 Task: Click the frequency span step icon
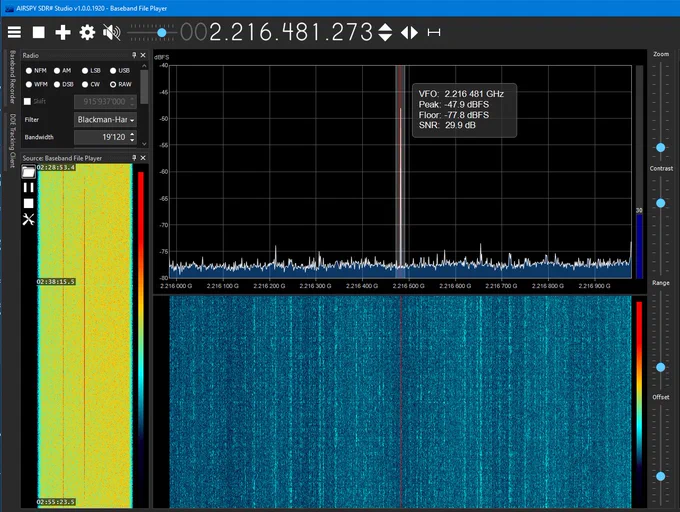coord(434,33)
